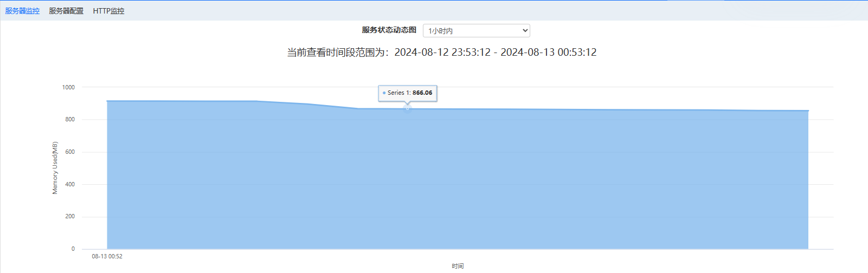Click the 0 y-axis label

[73, 249]
